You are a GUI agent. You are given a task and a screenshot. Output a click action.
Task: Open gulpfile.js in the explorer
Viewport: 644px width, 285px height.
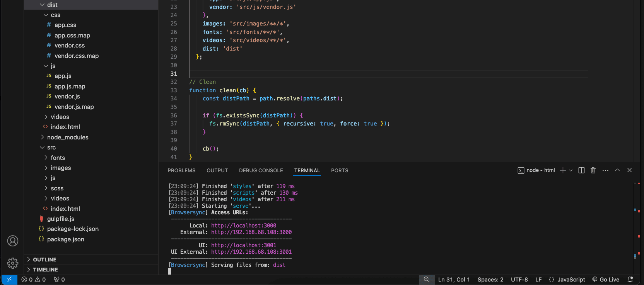(x=60, y=219)
